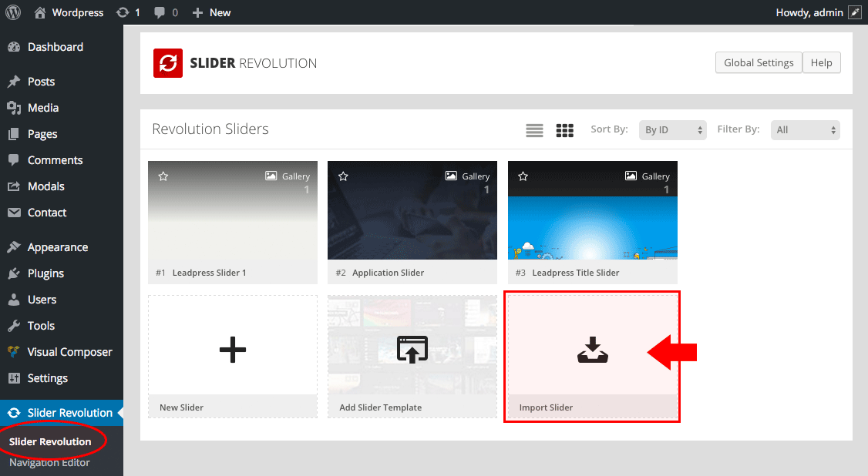Open the updates icon in admin bar
Screen dimensions: 868x476
coord(123,13)
